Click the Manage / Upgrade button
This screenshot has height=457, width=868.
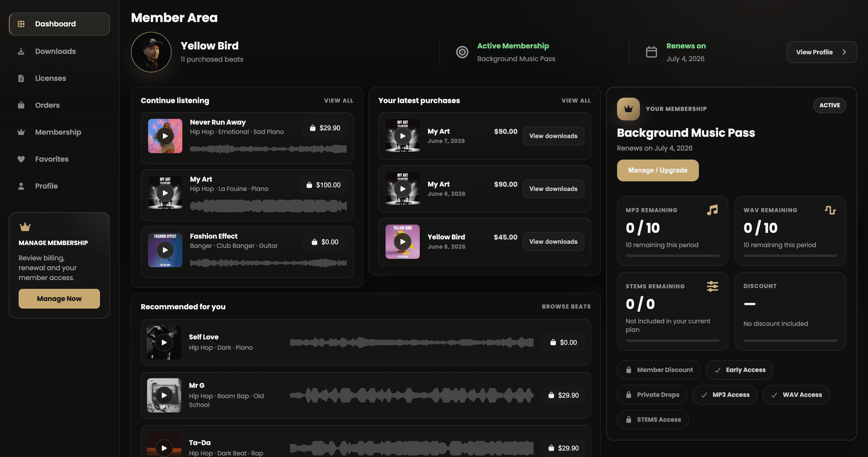658,170
